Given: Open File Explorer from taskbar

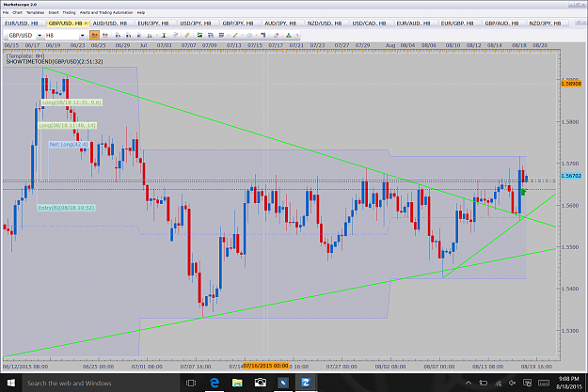Looking at the screenshot, I should click(x=237, y=383).
